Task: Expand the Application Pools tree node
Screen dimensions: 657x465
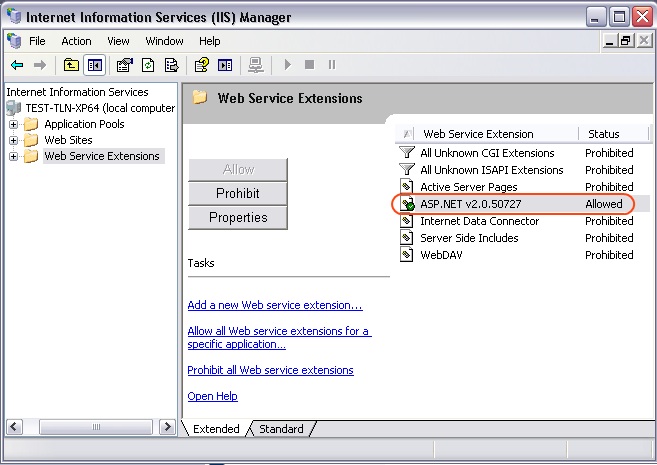Action: point(13,124)
